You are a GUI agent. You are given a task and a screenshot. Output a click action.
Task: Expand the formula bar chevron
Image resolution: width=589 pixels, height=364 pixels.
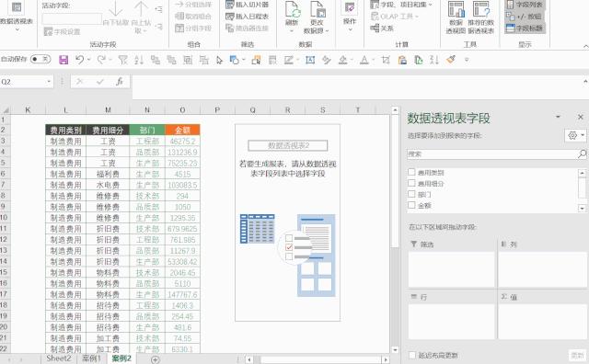[585, 82]
